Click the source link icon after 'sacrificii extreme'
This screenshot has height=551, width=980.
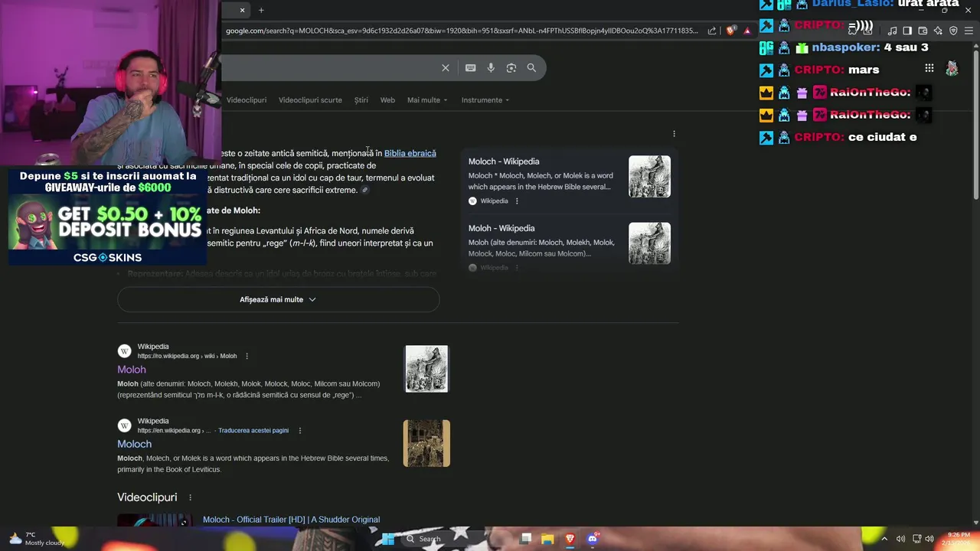[365, 190]
